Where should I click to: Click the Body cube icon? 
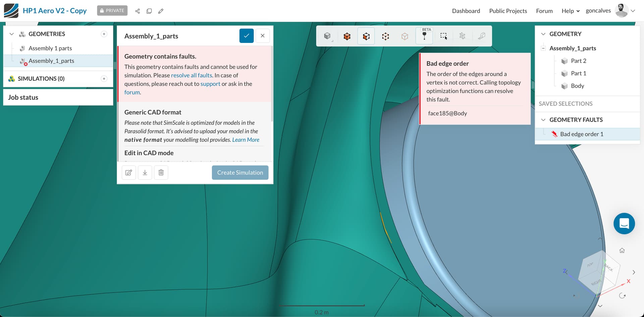click(x=565, y=86)
